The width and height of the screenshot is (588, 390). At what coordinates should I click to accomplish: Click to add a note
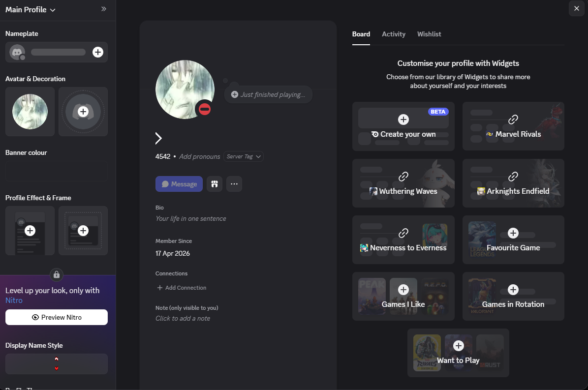[x=183, y=319]
